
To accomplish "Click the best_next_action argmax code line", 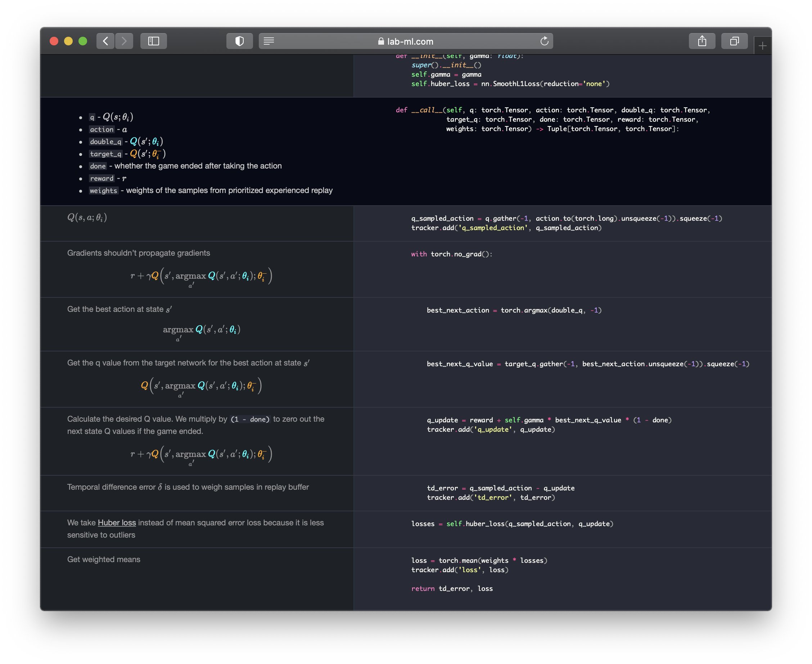I will click(x=514, y=310).
